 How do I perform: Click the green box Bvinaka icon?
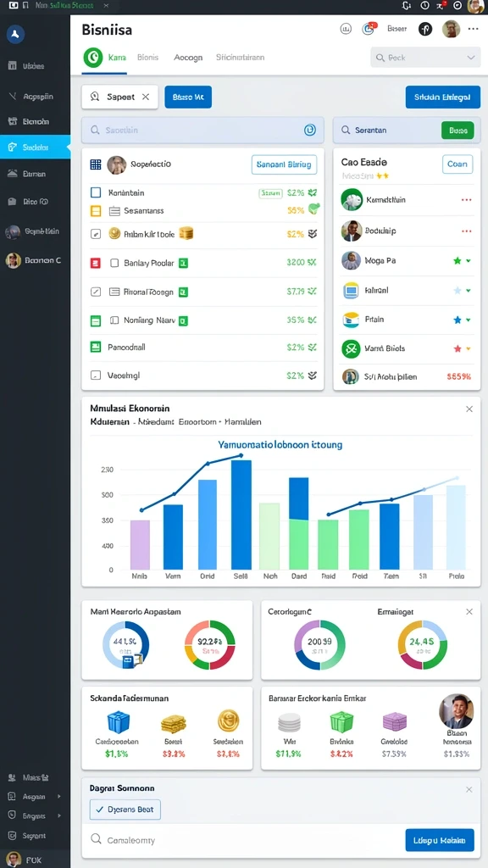(x=341, y=722)
